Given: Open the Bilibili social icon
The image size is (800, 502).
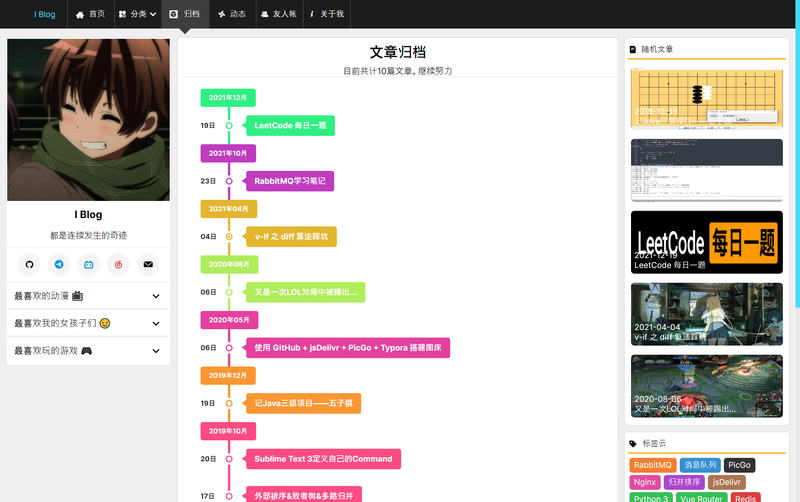Looking at the screenshot, I should [x=89, y=264].
